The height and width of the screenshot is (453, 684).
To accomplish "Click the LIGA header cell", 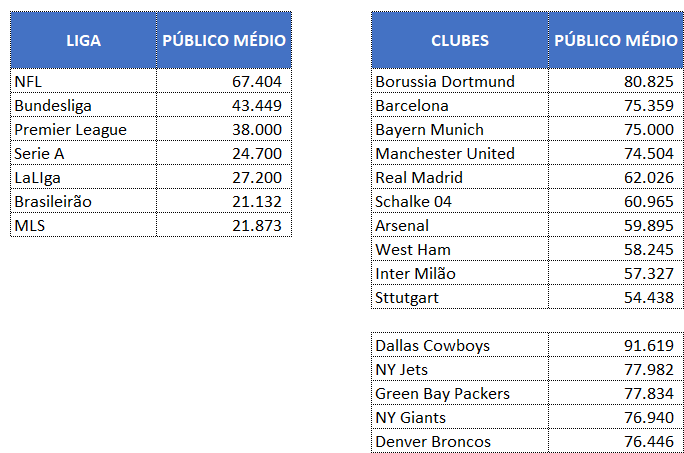I will click(84, 40).
